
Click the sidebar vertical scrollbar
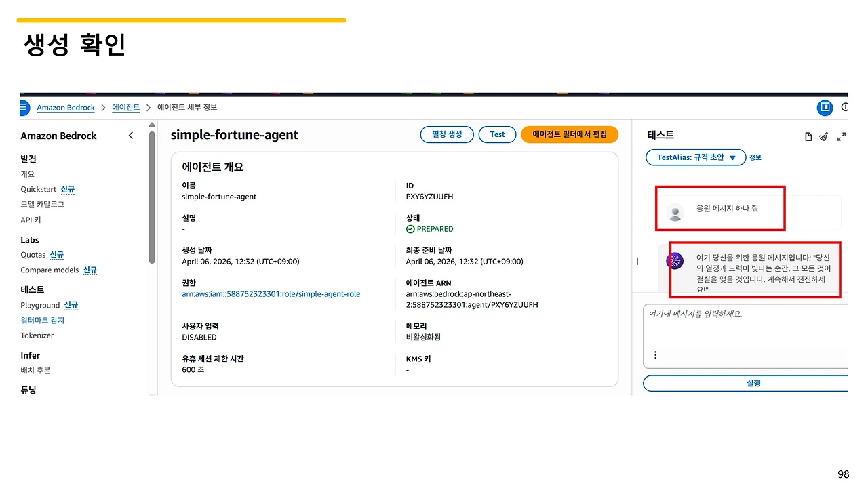[x=152, y=197]
